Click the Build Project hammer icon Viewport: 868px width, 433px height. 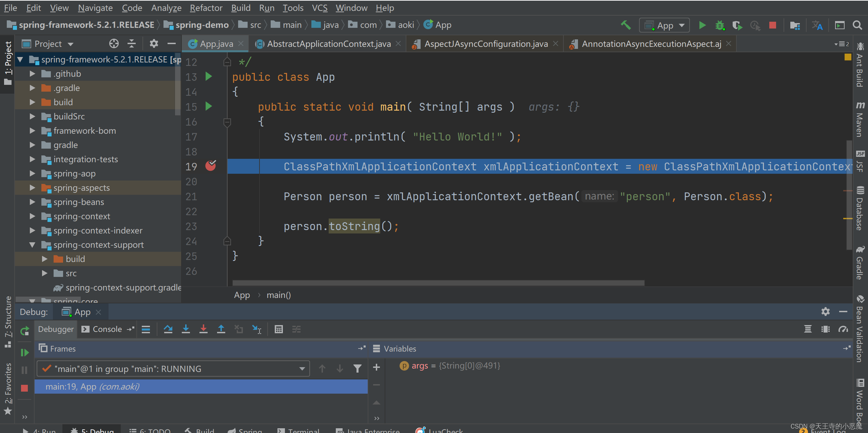625,25
